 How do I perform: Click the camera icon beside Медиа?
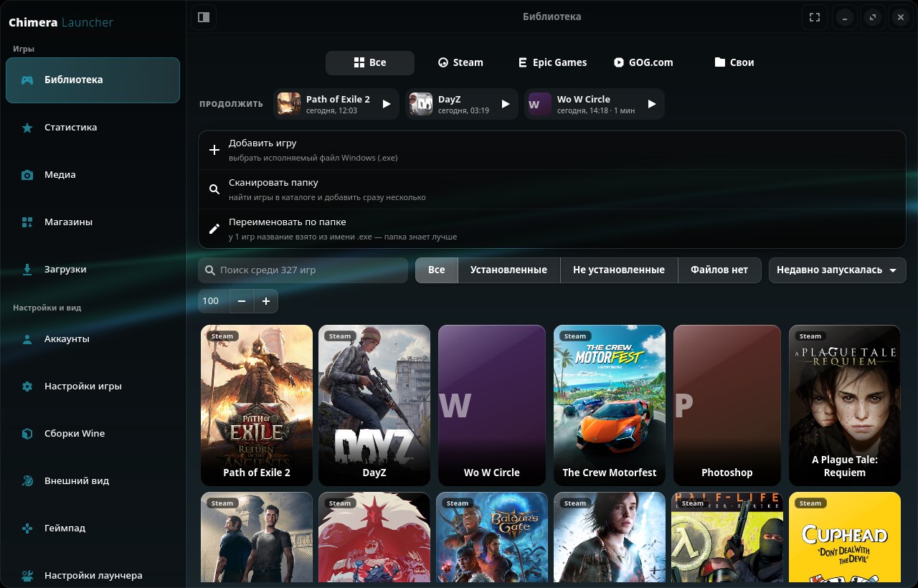coord(27,175)
